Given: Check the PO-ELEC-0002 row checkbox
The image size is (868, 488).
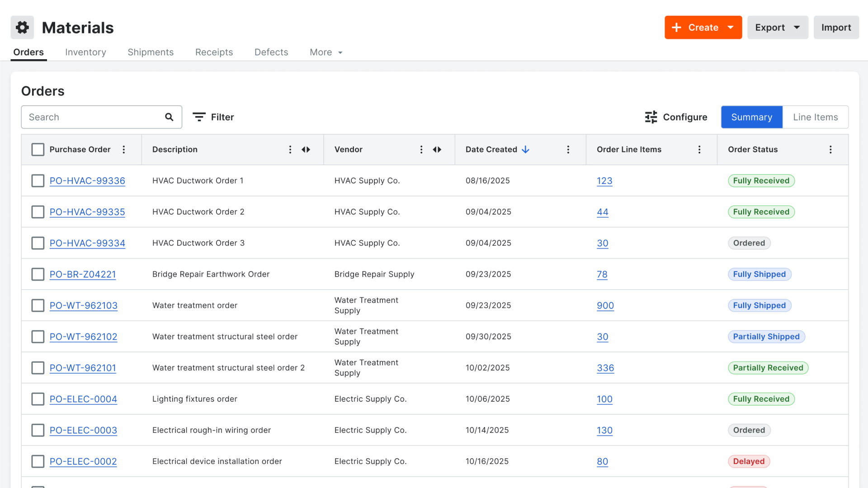Looking at the screenshot, I should [x=38, y=461].
